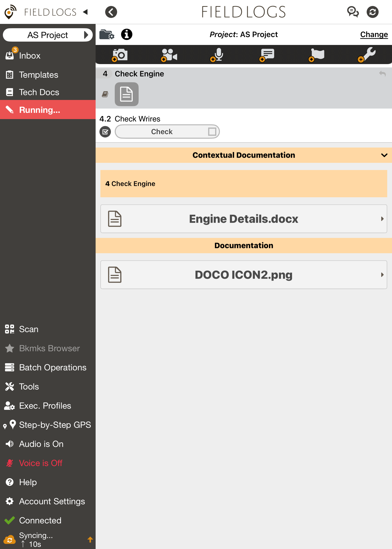
Task: Collapse the Contextual Documentation section
Action: (x=384, y=155)
